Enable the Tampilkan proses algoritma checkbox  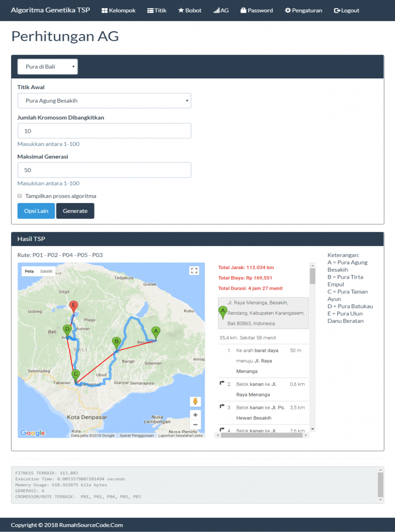[x=20, y=196]
